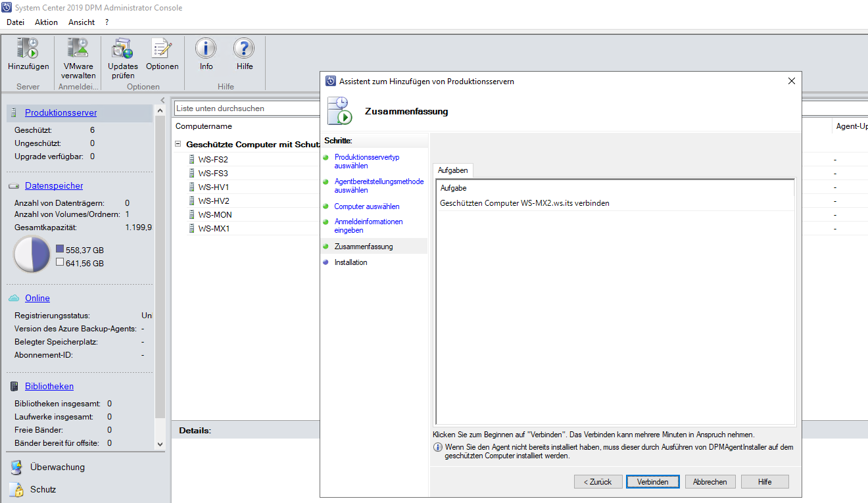Click the white 641,56 GB legend swatch
868x503 pixels.
60,262
